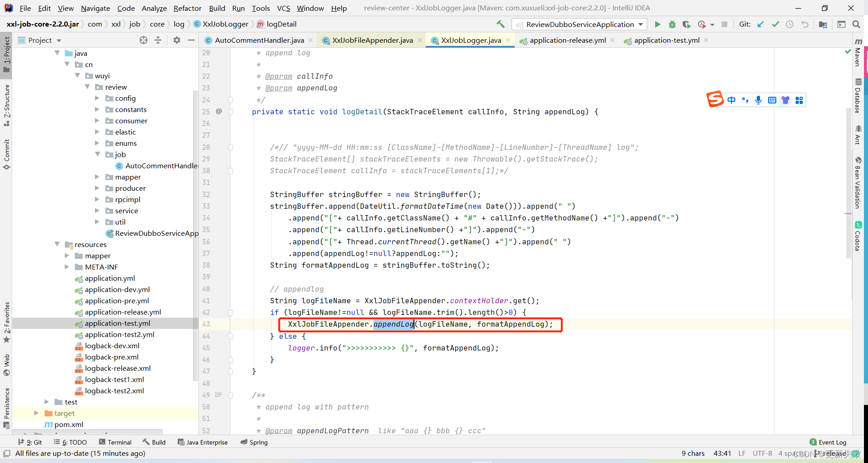Screen dimensions: 868x463
Task: Expand the META-INF folder
Action: pyautogui.click(x=67, y=267)
